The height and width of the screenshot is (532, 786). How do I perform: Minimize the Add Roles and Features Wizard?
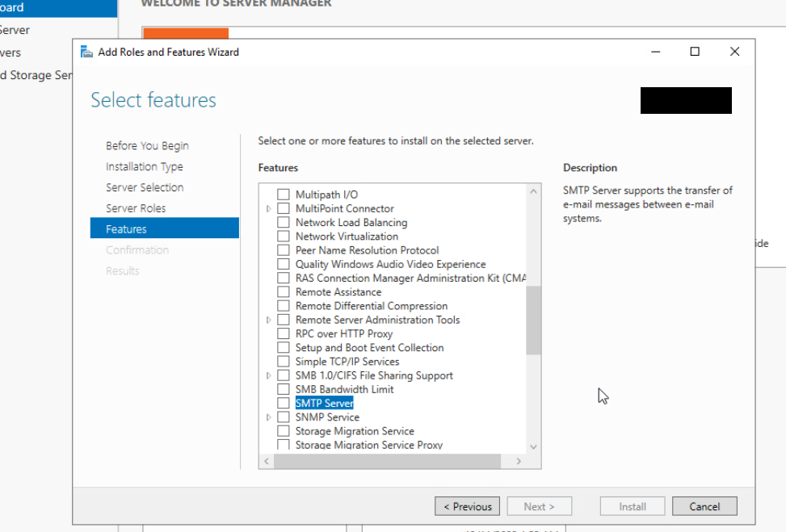pos(656,52)
